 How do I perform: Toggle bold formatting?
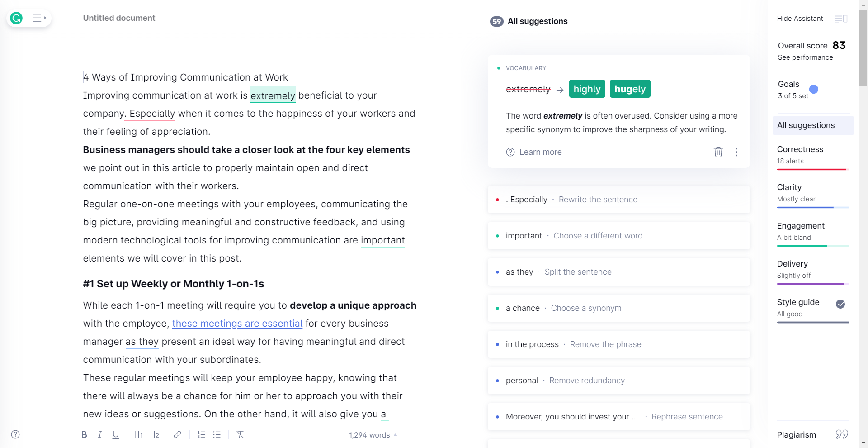click(x=84, y=434)
